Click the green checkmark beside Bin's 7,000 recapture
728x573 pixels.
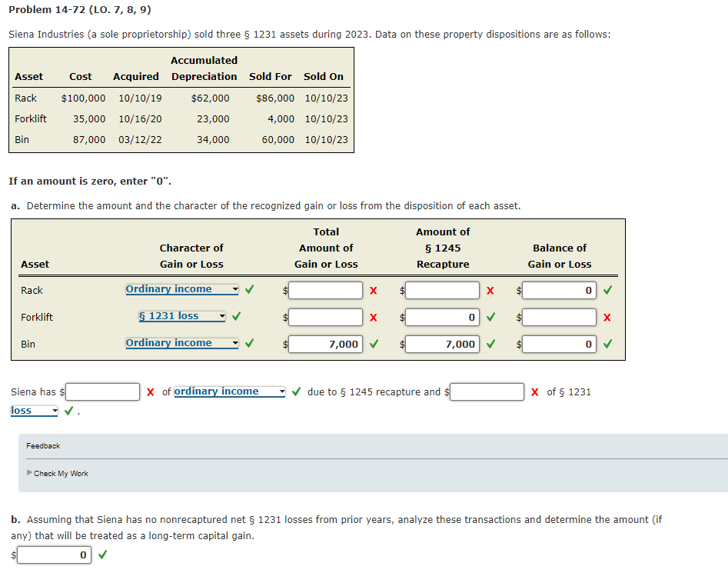[x=490, y=344]
